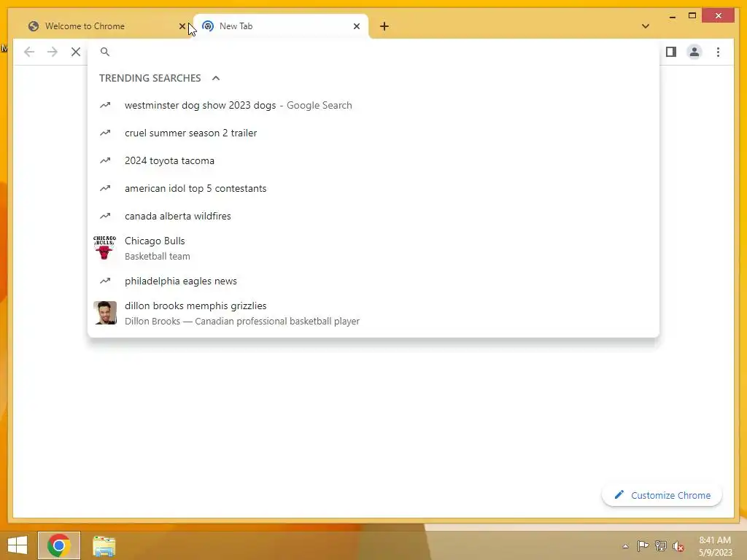Go forward with the forward arrow
Image resolution: width=747 pixels, height=560 pixels.
coord(53,52)
